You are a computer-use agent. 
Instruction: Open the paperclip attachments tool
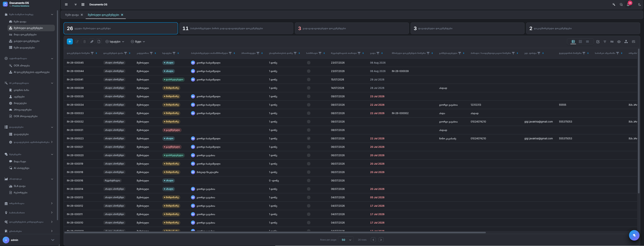pos(92,42)
